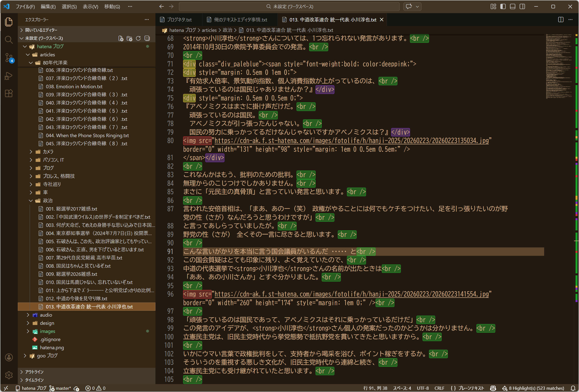Toggle the bottom panel visibility
The height and width of the screenshot is (392, 579).
pyautogui.click(x=513, y=6)
